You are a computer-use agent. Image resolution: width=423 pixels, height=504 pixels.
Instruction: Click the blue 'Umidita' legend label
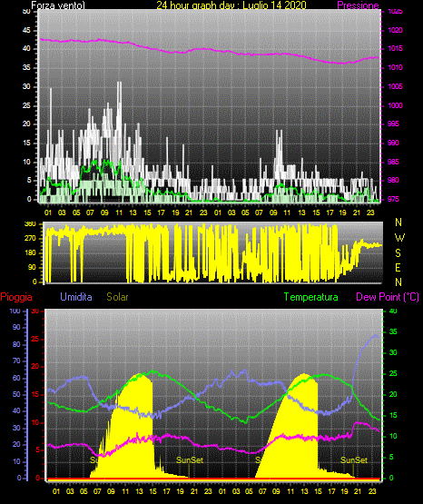[76, 297]
